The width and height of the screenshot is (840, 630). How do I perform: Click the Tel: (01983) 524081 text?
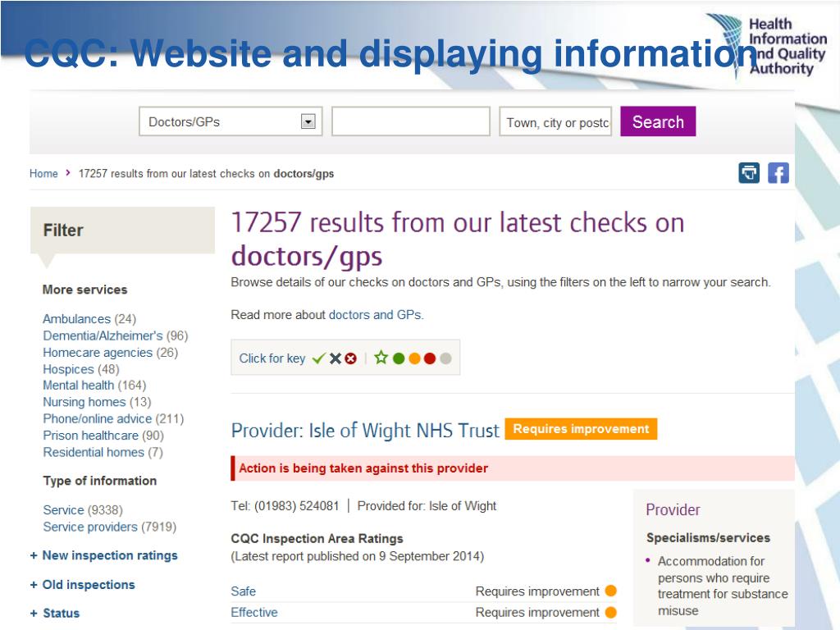point(285,505)
